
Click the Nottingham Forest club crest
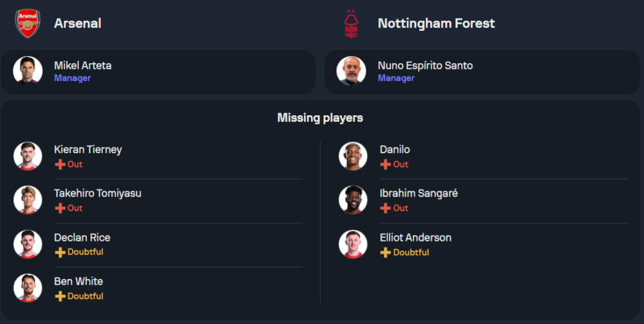pos(351,24)
